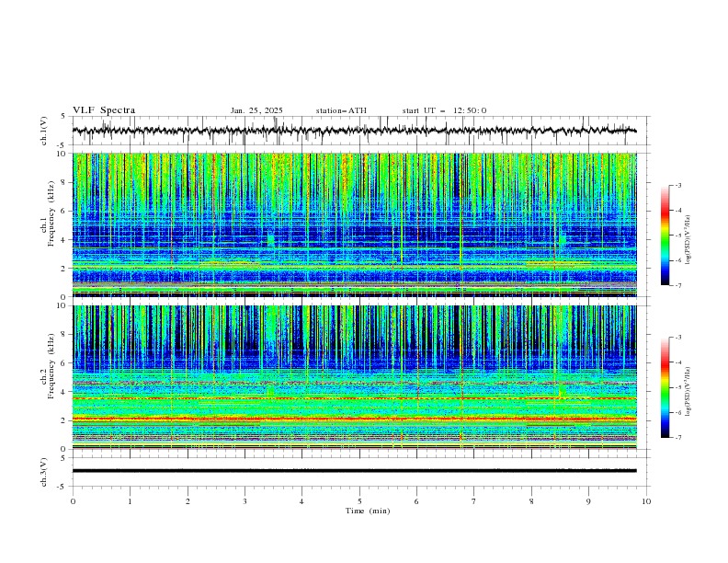Click time axis tick label "4"
Screen dimensions: 728x563
301,501
